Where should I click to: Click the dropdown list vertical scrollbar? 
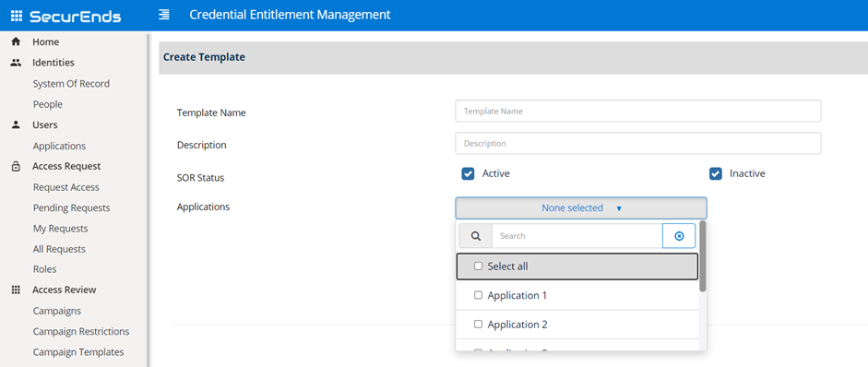pyautogui.click(x=703, y=256)
